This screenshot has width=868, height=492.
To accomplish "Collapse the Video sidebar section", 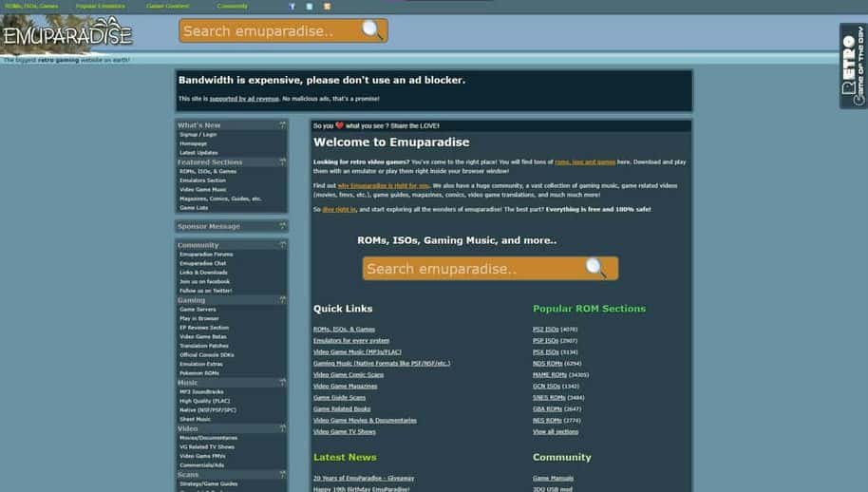I will click(282, 428).
